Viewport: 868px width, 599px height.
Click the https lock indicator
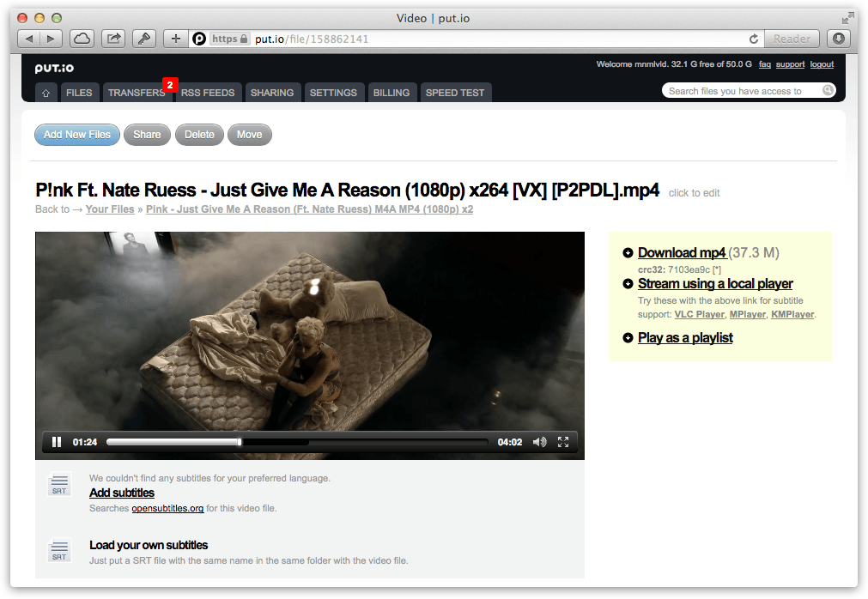tap(230, 39)
